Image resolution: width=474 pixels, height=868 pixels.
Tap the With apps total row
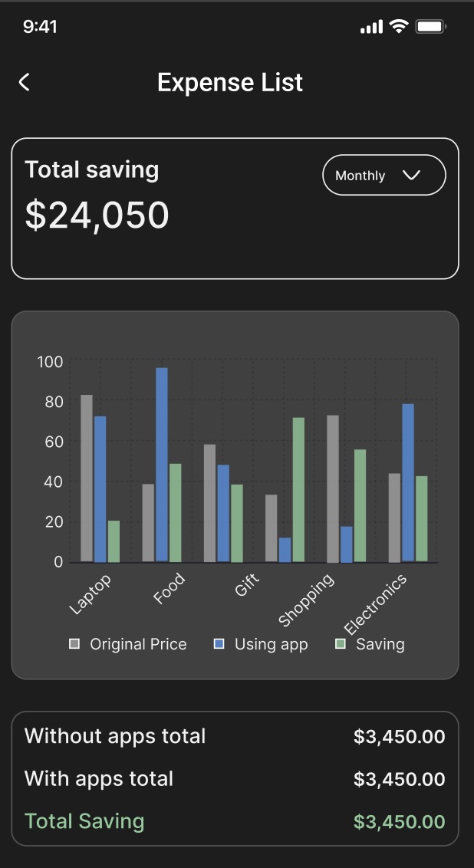(234, 779)
